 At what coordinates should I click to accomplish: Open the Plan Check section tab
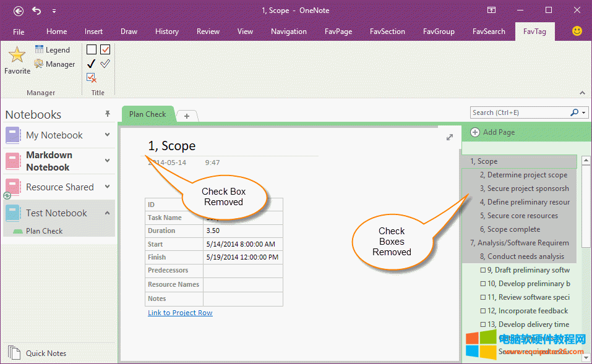point(147,114)
